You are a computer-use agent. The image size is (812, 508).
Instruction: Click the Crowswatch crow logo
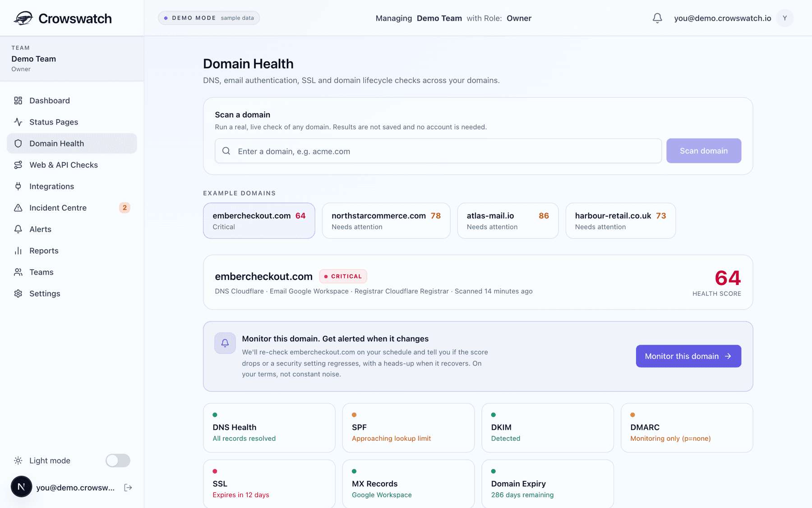pyautogui.click(x=23, y=18)
